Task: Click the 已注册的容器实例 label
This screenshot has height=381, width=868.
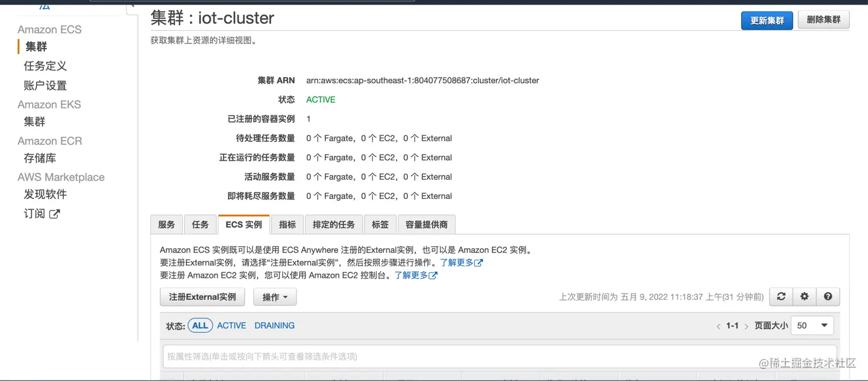Action: pyautogui.click(x=261, y=119)
